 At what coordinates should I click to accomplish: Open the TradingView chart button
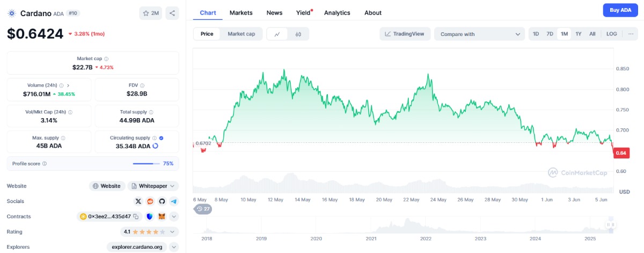(x=405, y=34)
